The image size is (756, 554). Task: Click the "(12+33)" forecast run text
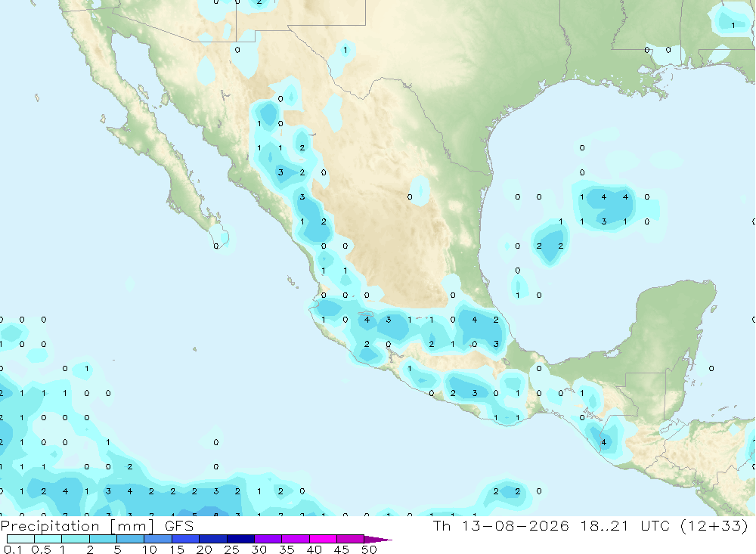714,525
